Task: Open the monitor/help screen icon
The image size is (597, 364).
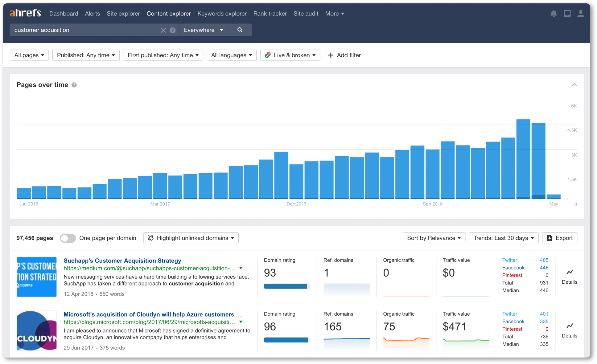Action: (567, 14)
